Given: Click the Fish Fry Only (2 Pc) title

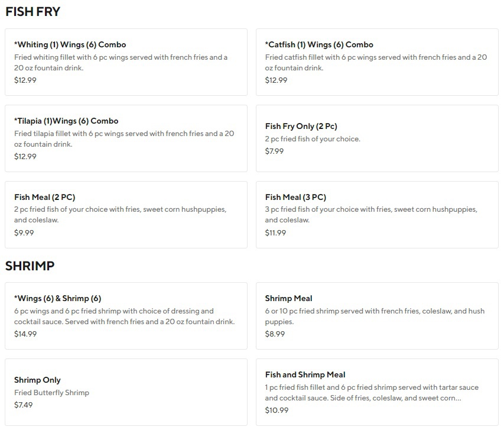Looking at the screenshot, I should pos(301,127).
